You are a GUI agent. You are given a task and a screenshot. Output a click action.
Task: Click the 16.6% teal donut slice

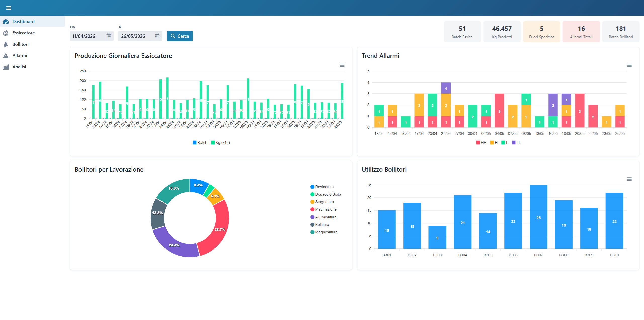click(174, 188)
